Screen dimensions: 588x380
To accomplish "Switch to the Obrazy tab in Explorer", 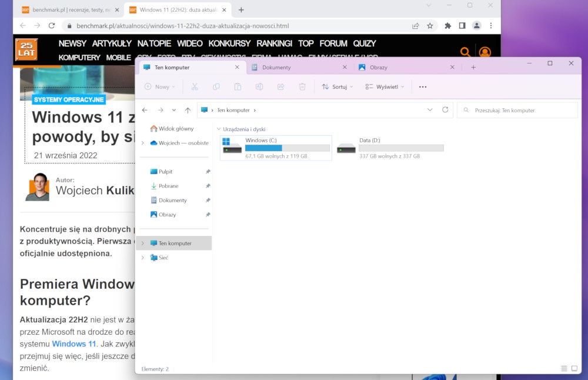I will coord(406,67).
